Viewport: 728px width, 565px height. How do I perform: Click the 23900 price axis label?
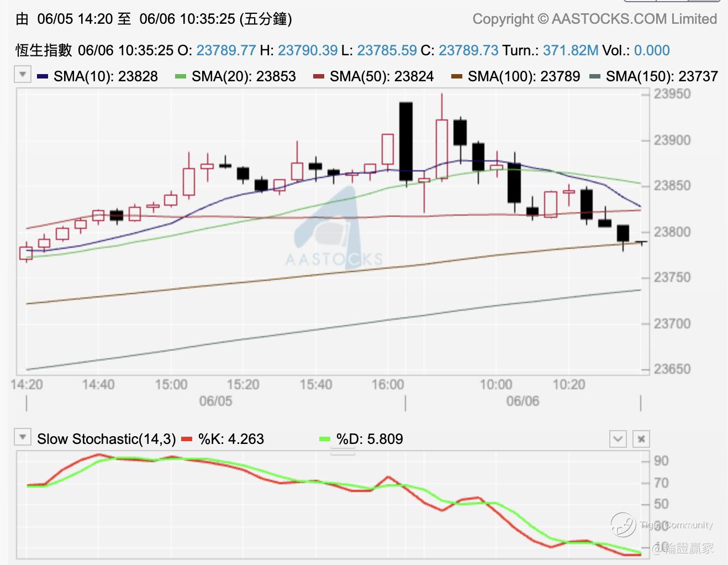click(x=672, y=140)
